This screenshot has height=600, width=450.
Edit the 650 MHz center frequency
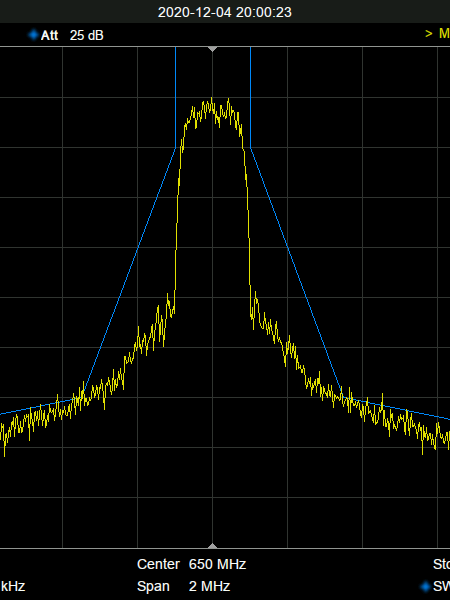217,564
